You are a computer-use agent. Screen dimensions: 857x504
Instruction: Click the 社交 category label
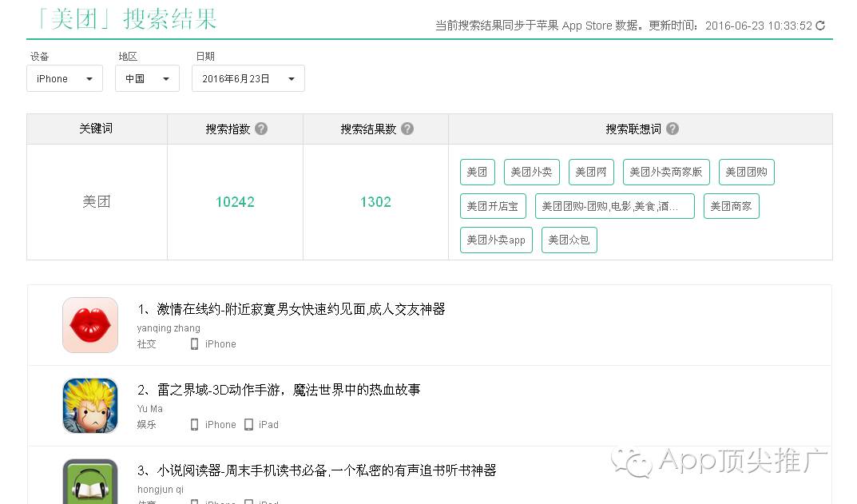click(146, 343)
